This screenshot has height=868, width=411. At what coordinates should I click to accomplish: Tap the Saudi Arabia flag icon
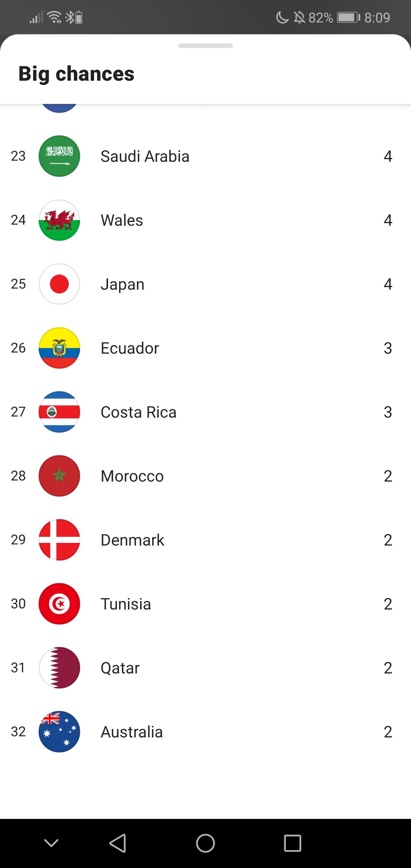[x=59, y=156]
